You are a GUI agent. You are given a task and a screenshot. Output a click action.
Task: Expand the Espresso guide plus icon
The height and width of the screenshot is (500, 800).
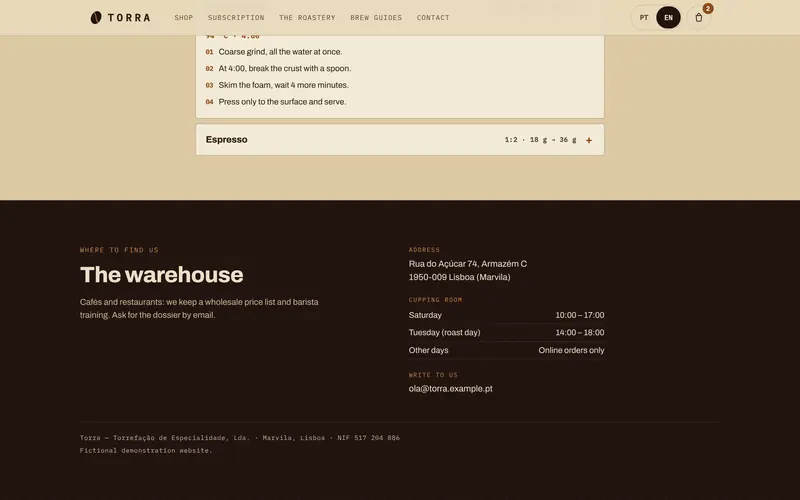click(589, 140)
